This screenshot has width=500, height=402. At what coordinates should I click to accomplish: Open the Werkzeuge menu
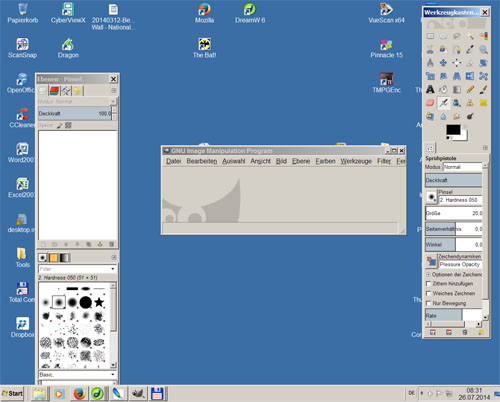tap(356, 161)
